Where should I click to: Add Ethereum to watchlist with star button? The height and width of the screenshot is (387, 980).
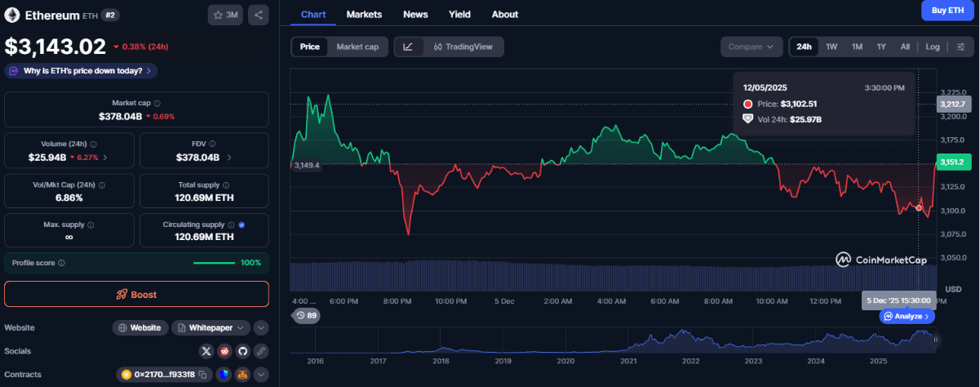pyautogui.click(x=226, y=15)
